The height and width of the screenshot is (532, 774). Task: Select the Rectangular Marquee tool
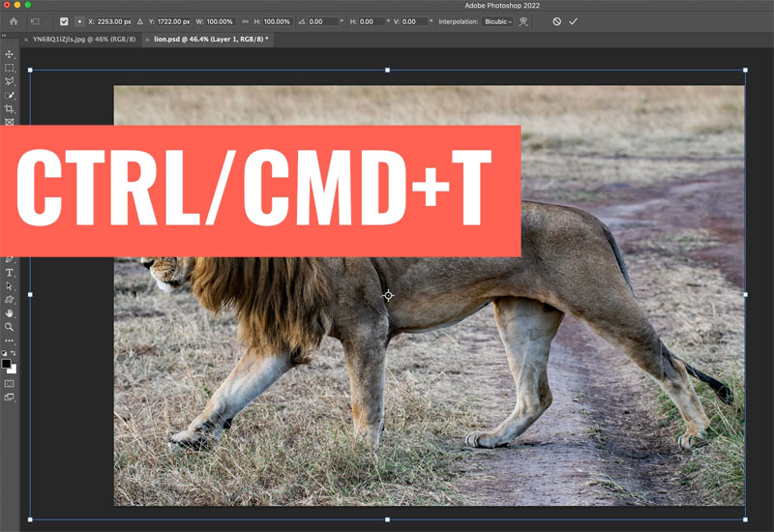click(x=10, y=68)
